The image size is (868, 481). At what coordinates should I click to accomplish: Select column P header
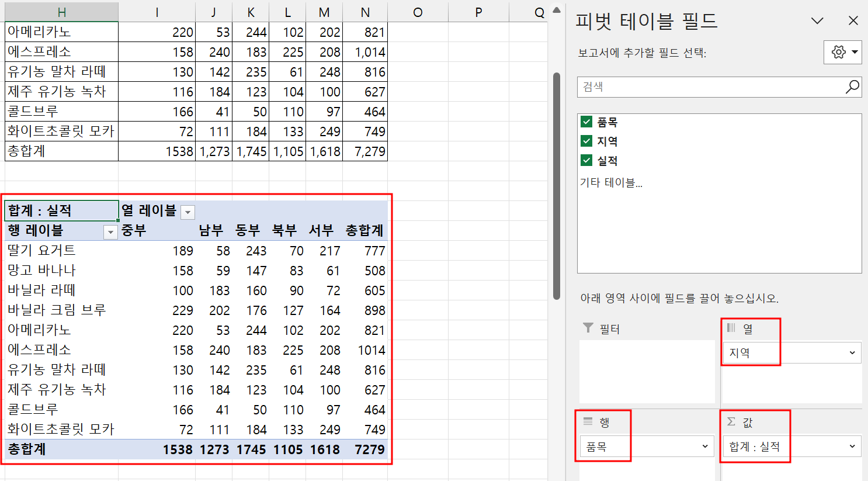click(478, 12)
